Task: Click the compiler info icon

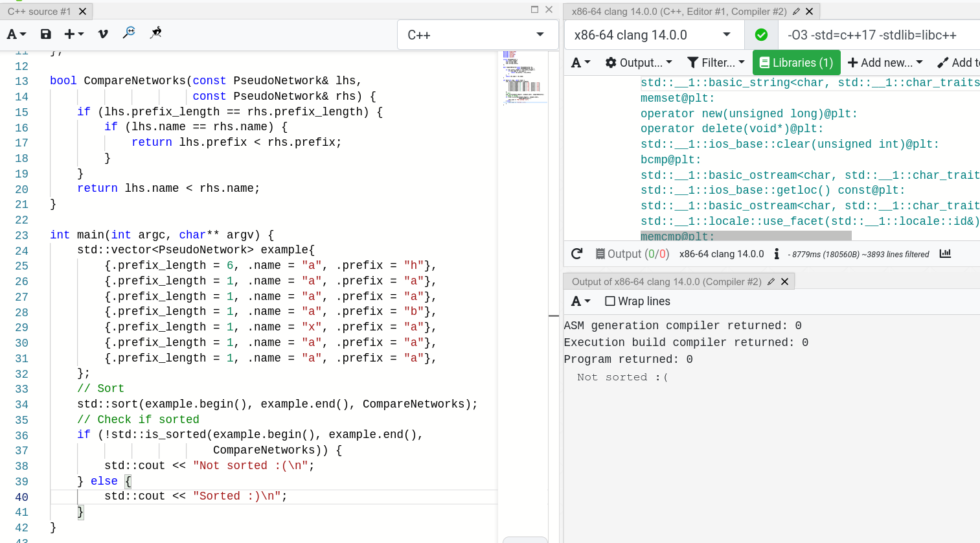Action: (777, 254)
